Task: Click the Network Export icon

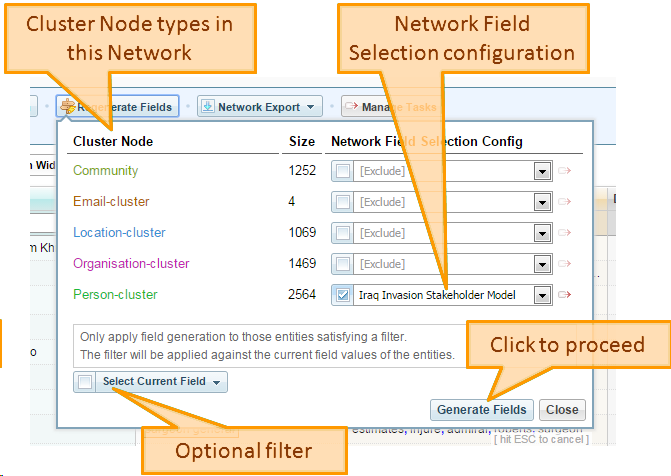Action: pos(207,107)
